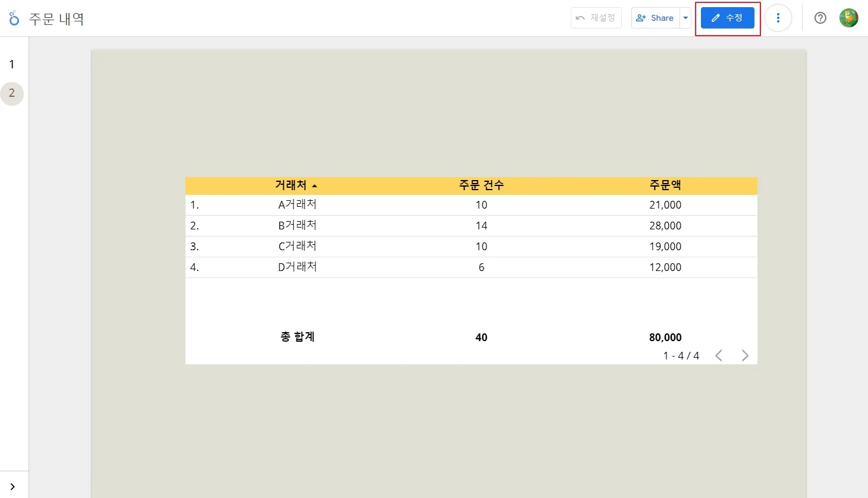The height and width of the screenshot is (498, 868).
Task: Click the order count 14 cell
Action: pyautogui.click(x=482, y=226)
